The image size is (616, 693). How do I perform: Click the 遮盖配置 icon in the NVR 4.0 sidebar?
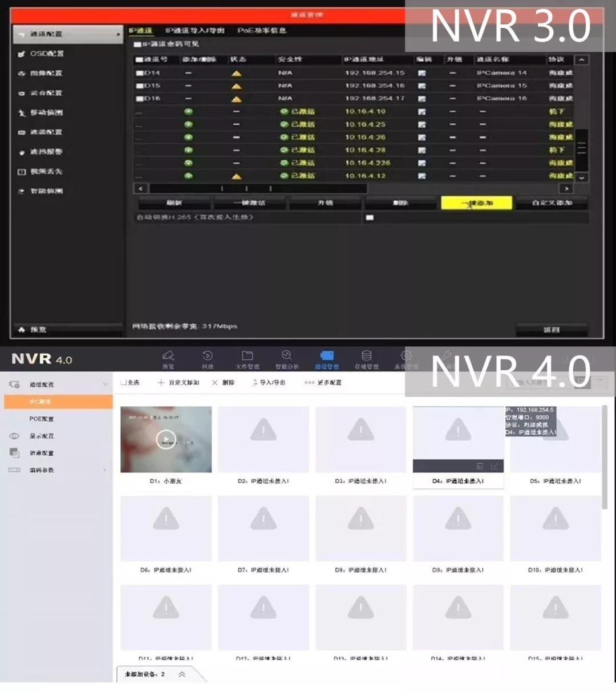[x=14, y=453]
